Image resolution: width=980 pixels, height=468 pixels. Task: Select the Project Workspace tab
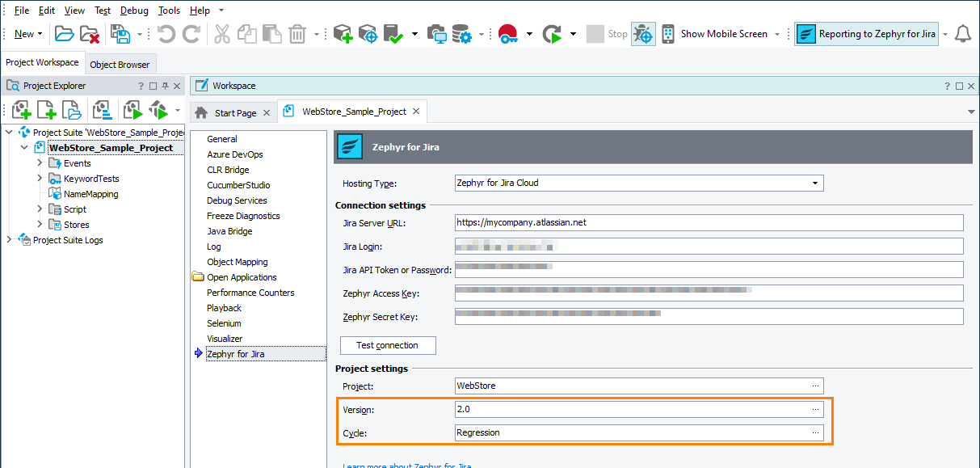42,63
